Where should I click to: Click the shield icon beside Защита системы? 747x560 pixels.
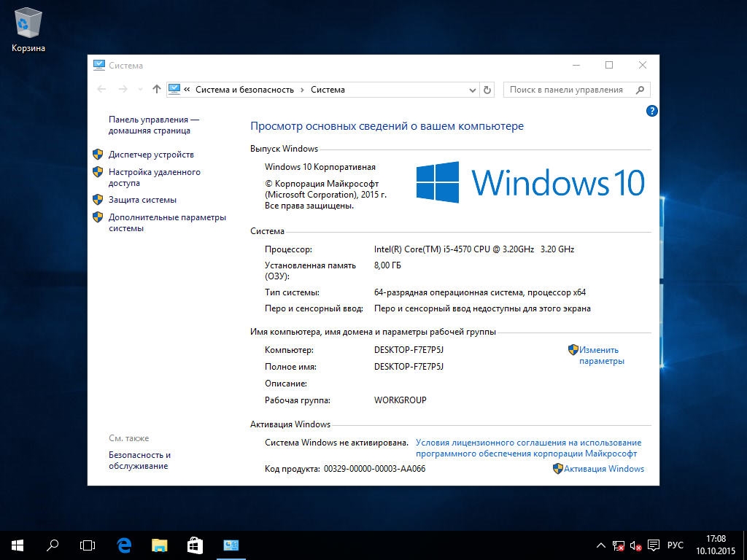[98, 200]
